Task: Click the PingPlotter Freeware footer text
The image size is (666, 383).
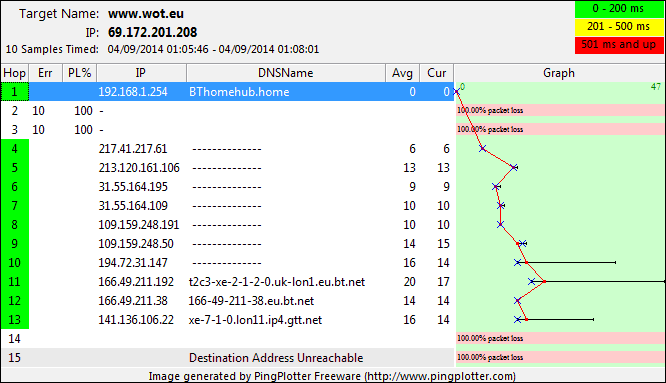Action: (x=332, y=376)
